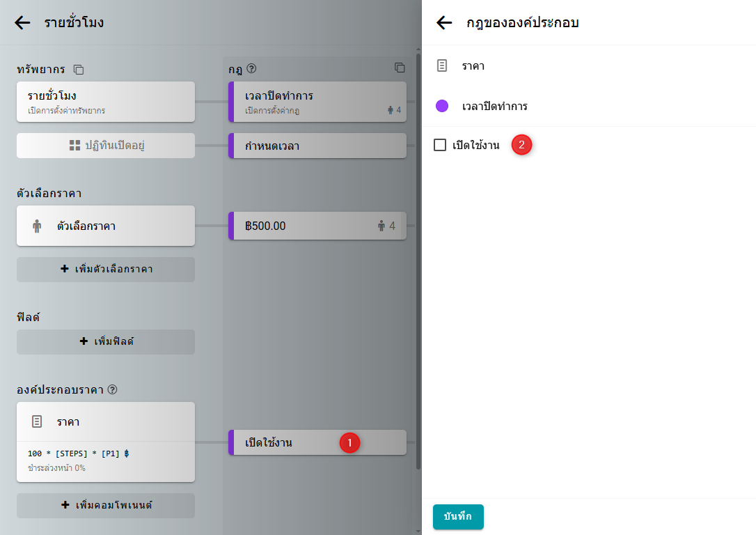Click เพิ่มฟิลด์ button
The width and height of the screenshot is (756, 535).
106,342
